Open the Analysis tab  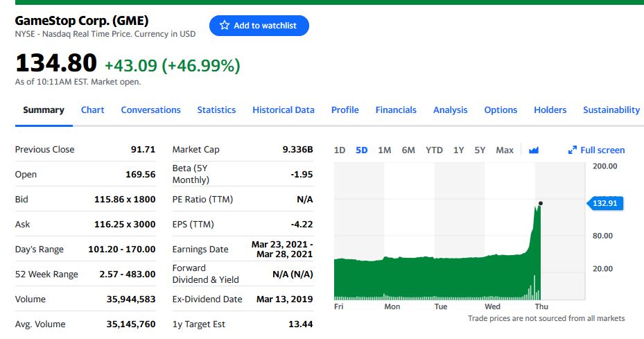pos(450,110)
